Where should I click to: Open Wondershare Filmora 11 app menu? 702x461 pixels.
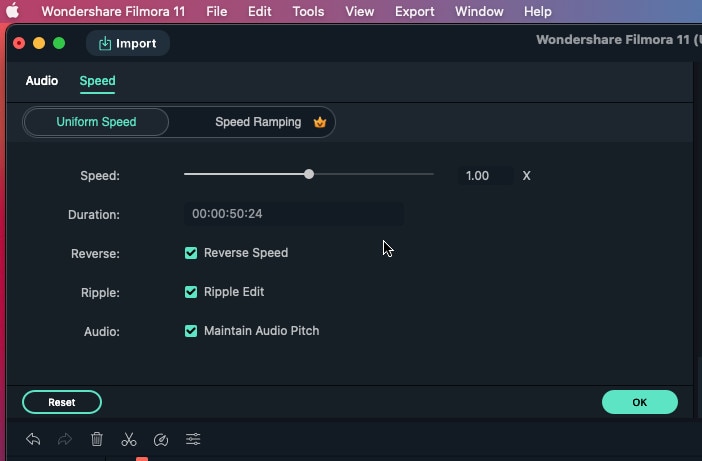[113, 11]
